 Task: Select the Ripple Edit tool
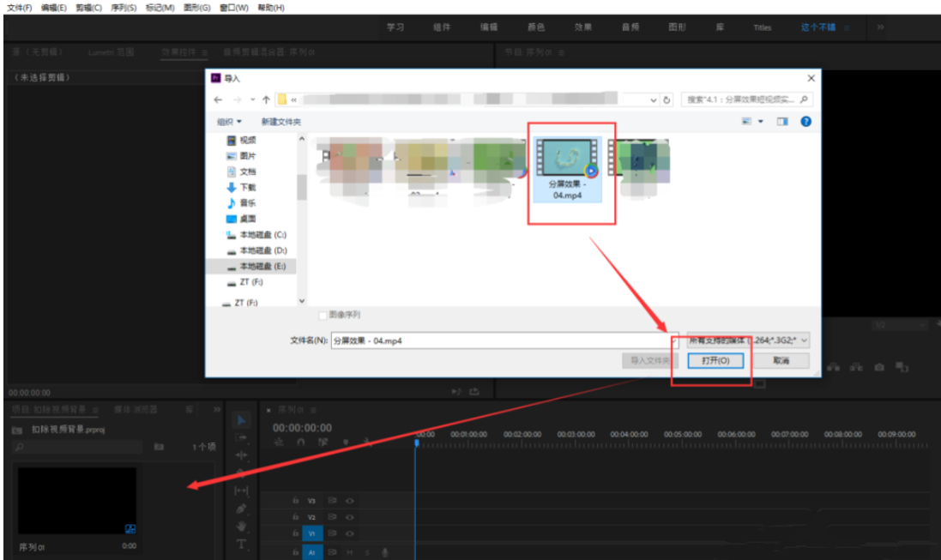click(241, 455)
